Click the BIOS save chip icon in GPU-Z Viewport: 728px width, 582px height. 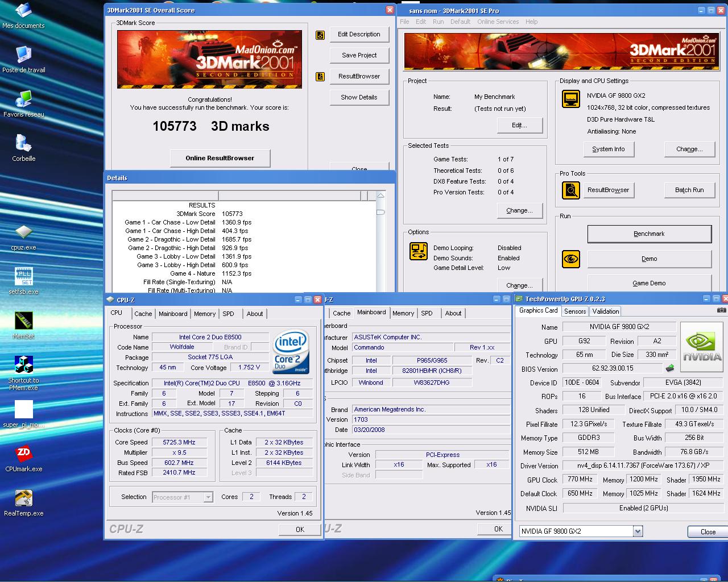point(671,368)
